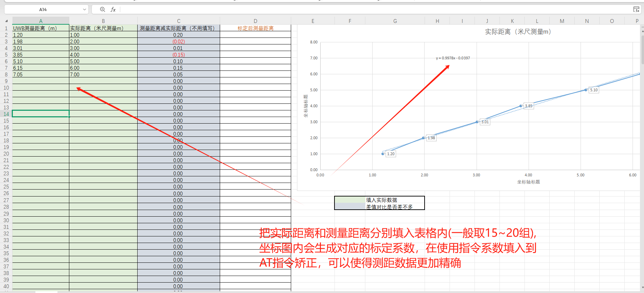Click the chart title 实际距离（米尺测量m）
Viewport: 644px width, 293px height.
[517, 32]
